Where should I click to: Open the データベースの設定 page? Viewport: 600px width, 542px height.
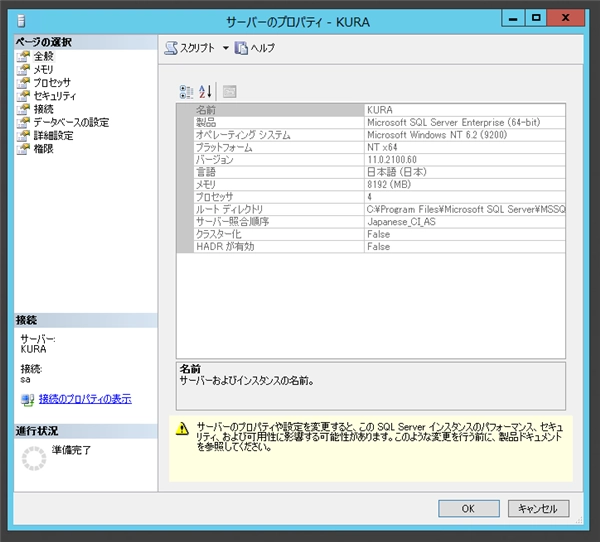click(71, 122)
